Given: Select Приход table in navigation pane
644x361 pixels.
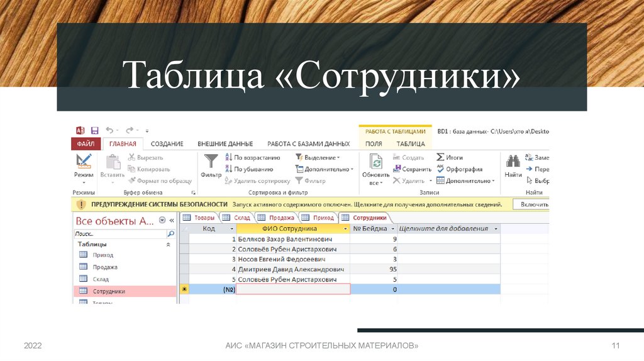Looking at the screenshot, I should (x=125, y=255).
